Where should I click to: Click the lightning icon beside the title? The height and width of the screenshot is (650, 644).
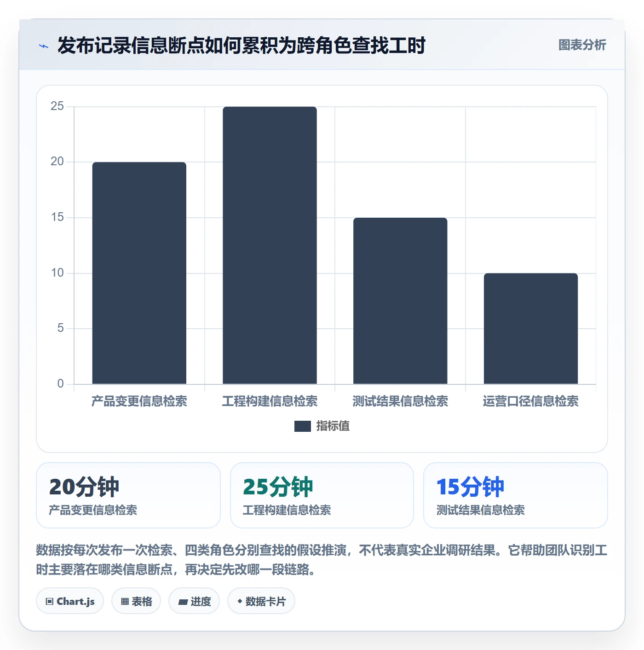(x=44, y=46)
